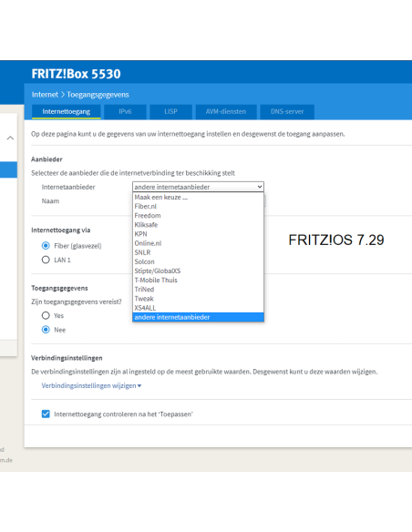412x532 pixels.
Task: Pick Kliksafe in the dropdown list
Action: click(x=198, y=225)
